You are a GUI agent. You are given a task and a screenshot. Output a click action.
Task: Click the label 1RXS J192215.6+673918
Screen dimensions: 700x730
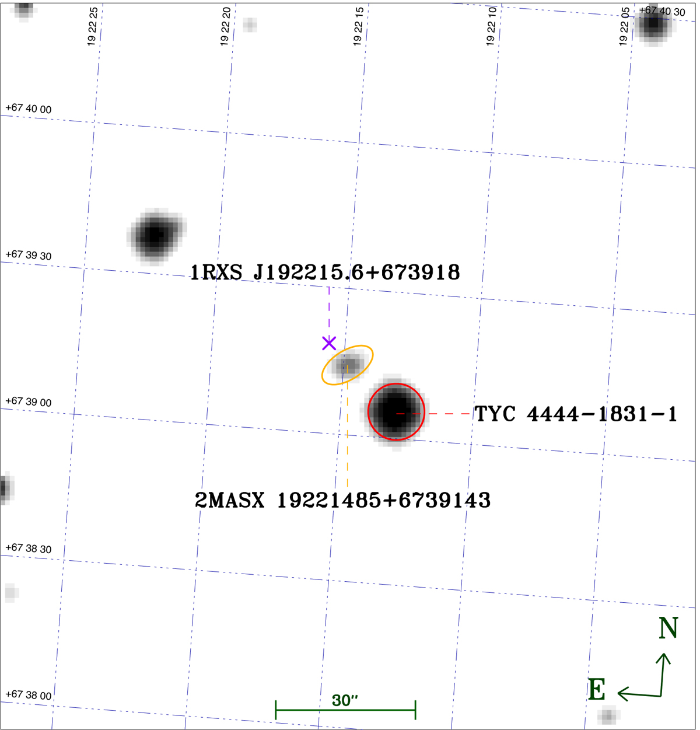tap(325, 272)
